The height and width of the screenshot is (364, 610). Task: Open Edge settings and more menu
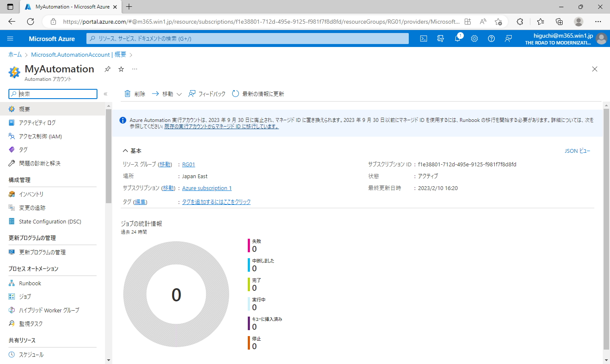(x=598, y=22)
